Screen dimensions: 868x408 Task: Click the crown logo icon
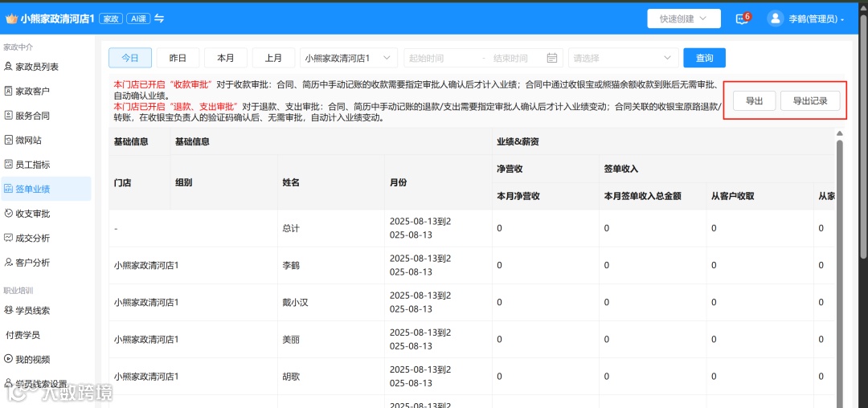[11, 18]
